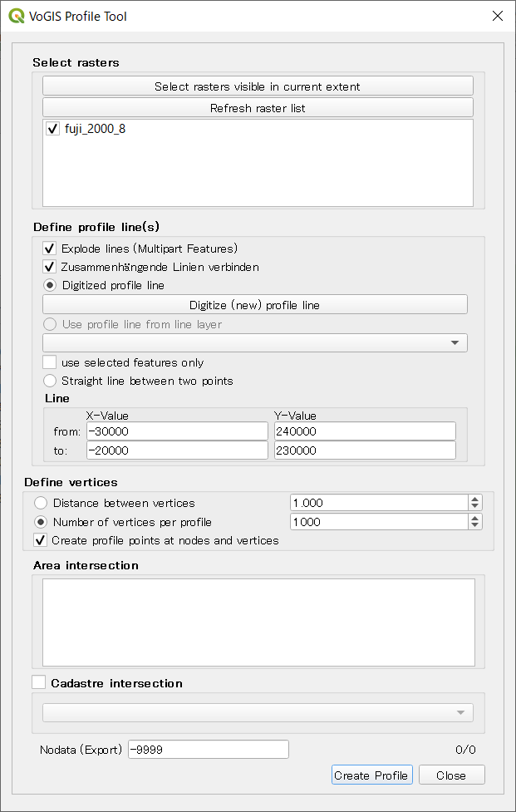Increase distance between vertices with up arrow

point(475,500)
